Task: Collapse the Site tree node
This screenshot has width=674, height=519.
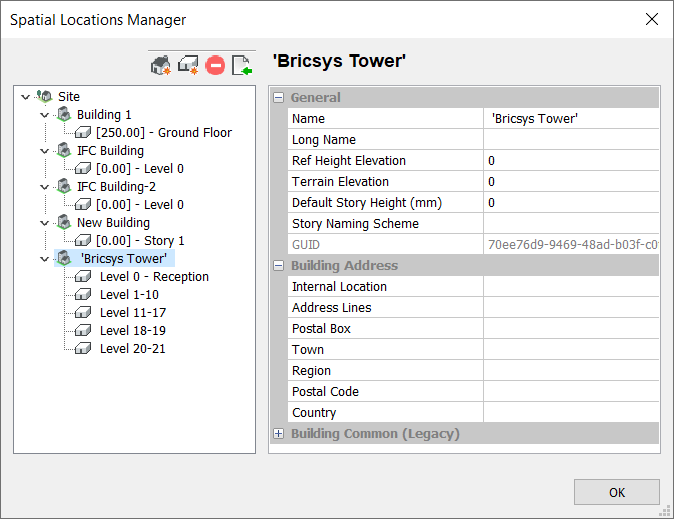Action: pyautogui.click(x=25, y=97)
